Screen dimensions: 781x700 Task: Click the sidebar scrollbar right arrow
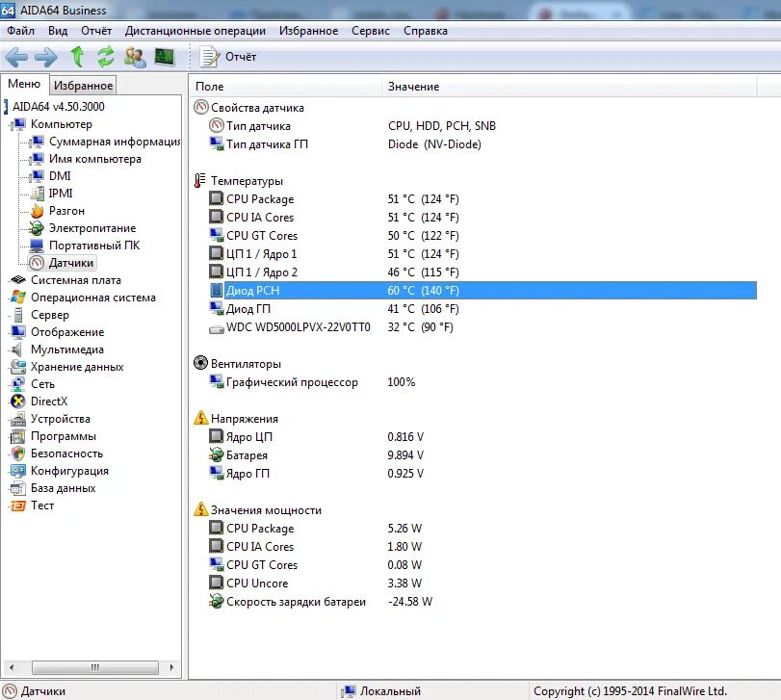click(171, 667)
